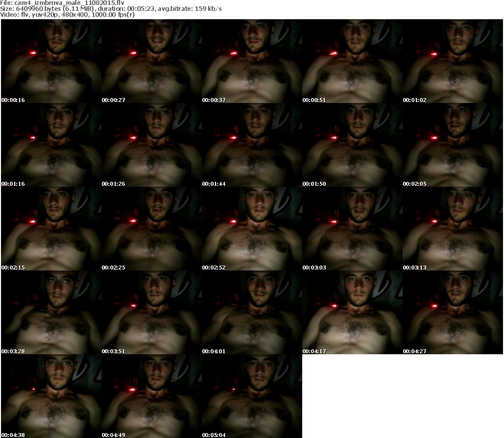This screenshot has width=504, height=438.
Task: Open the frame stamped 00:02:05
Action: (453, 145)
